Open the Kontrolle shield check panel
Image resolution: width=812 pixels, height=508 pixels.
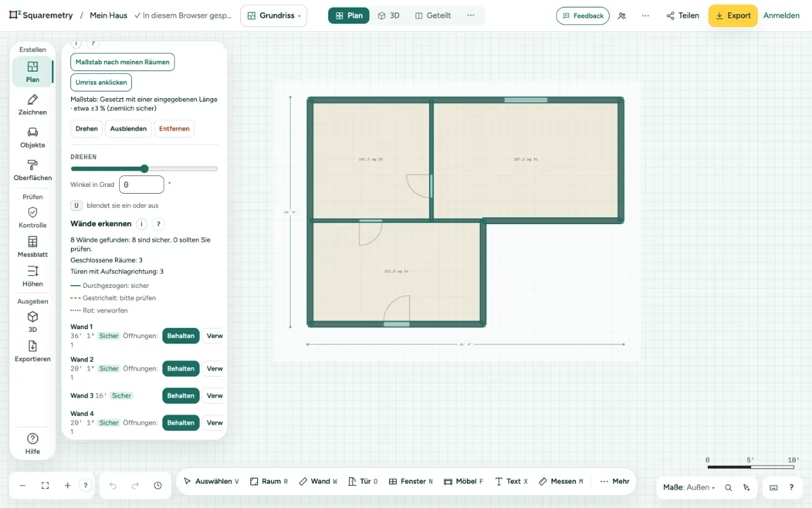coord(32,217)
